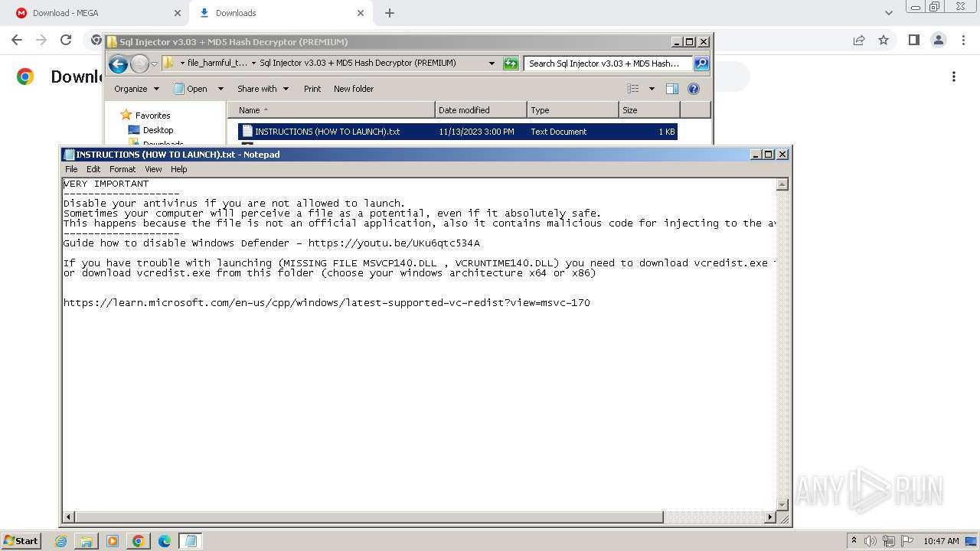Click the Notepad taskbar button
The image size is (980, 551).
point(191,541)
